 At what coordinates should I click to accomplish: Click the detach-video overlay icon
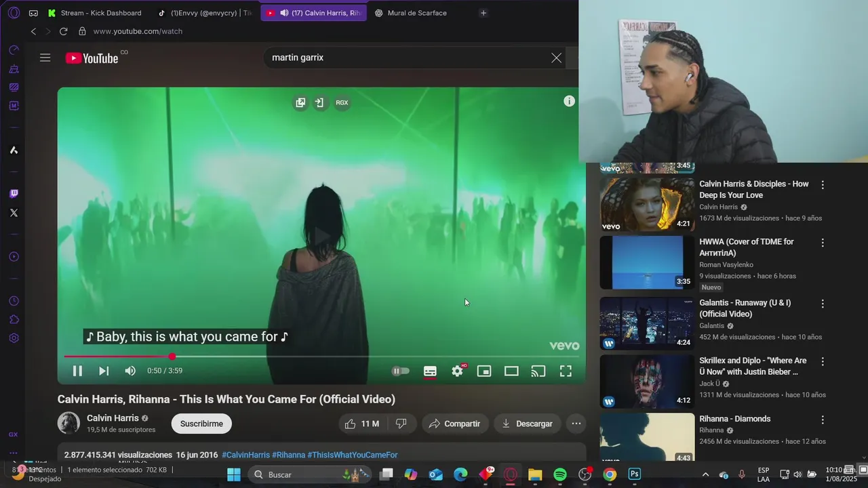click(x=319, y=103)
